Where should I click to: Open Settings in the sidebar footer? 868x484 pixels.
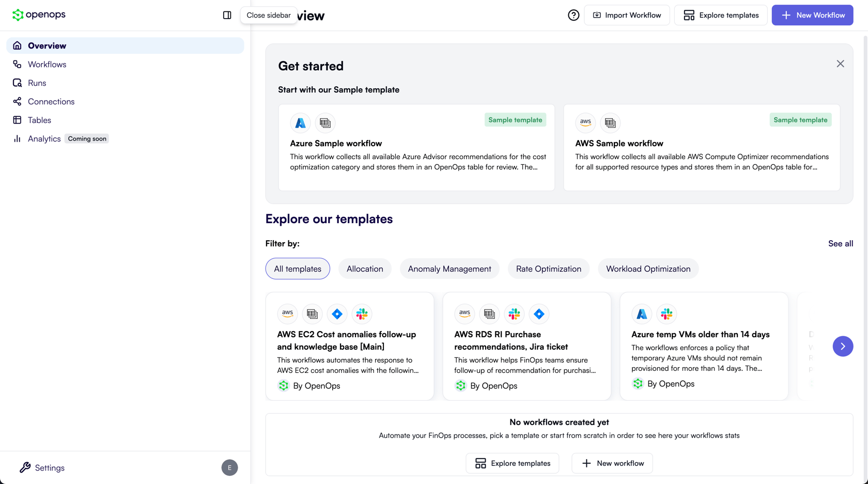click(42, 467)
